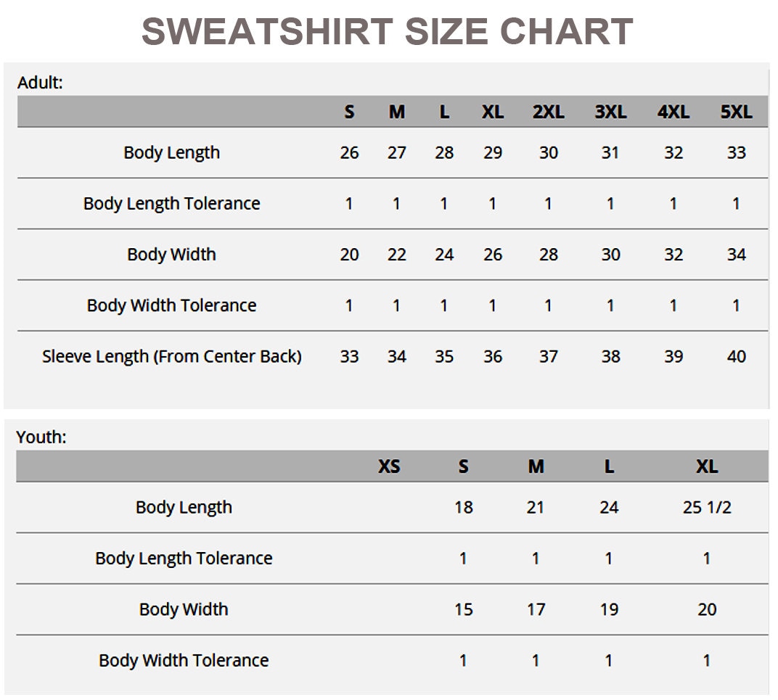
Task: Click the Youth Body Length Tolerance label
Action: 184,559
